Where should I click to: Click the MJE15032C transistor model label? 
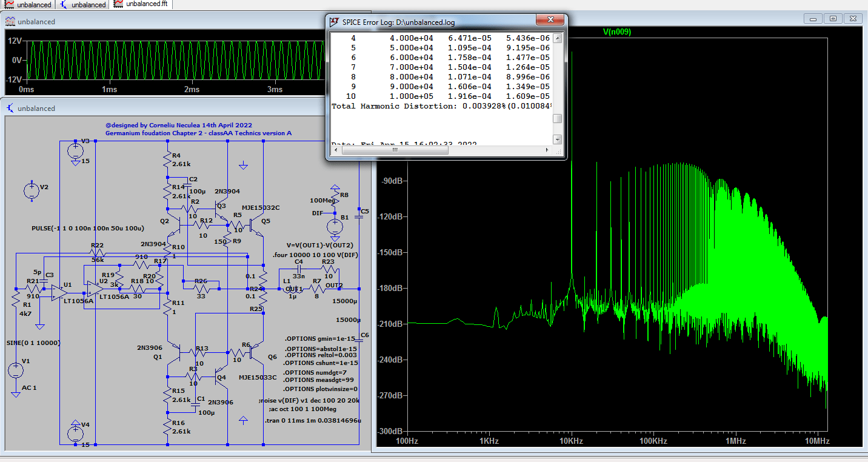261,207
